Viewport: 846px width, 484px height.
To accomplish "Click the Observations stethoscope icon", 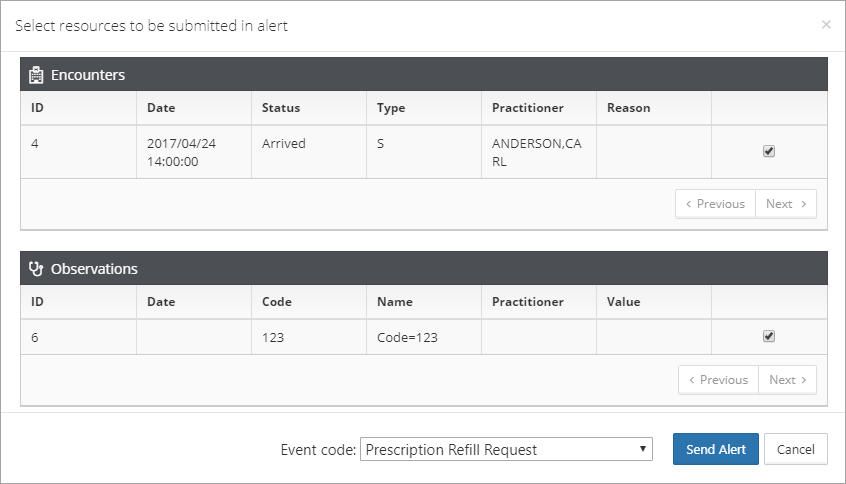I will pyautogui.click(x=36, y=269).
